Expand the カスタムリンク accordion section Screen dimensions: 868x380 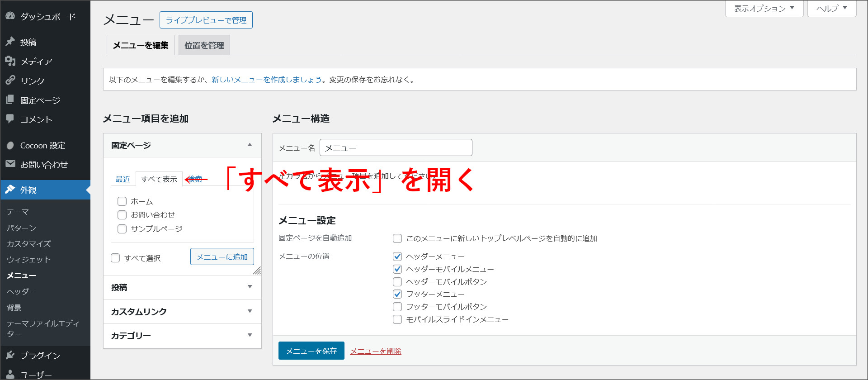pos(183,312)
